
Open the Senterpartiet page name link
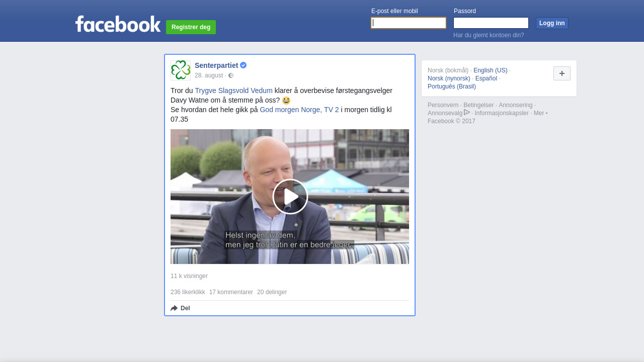(x=216, y=65)
